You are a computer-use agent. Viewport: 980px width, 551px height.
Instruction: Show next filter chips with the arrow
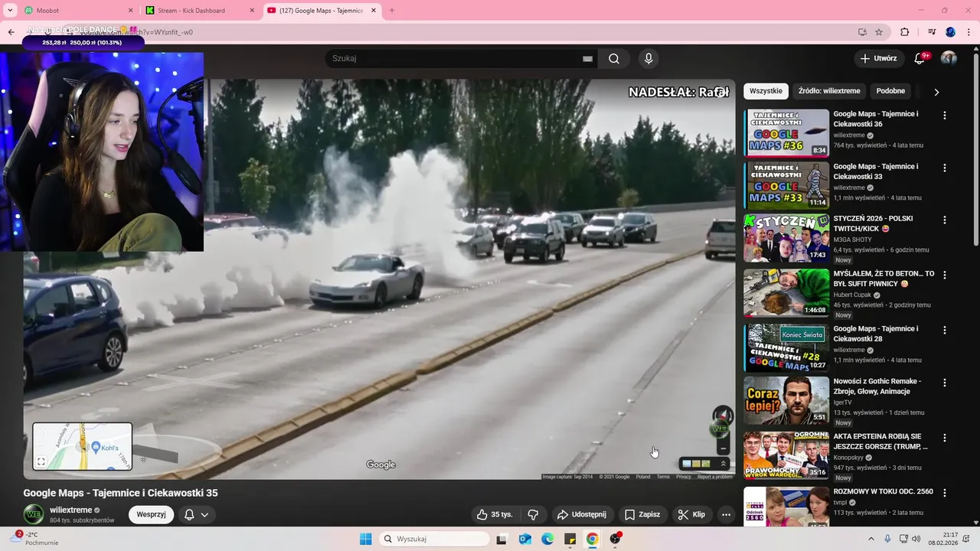pyautogui.click(x=936, y=92)
